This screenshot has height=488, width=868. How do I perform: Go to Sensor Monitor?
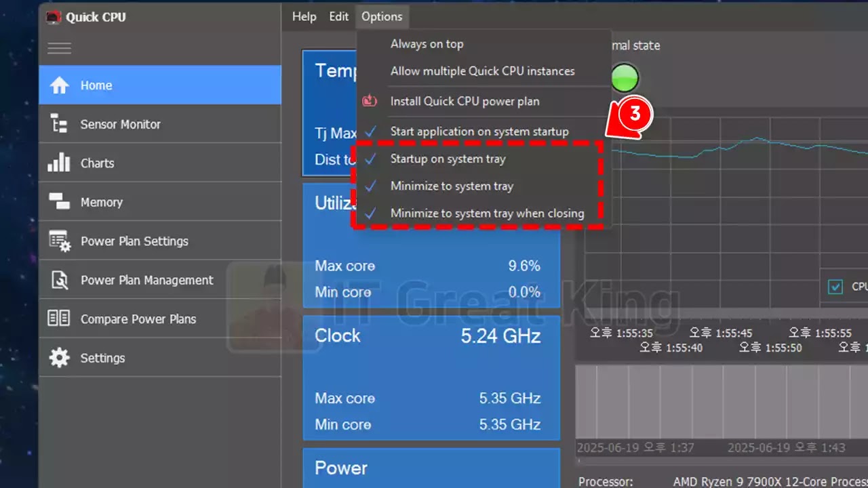(x=160, y=124)
